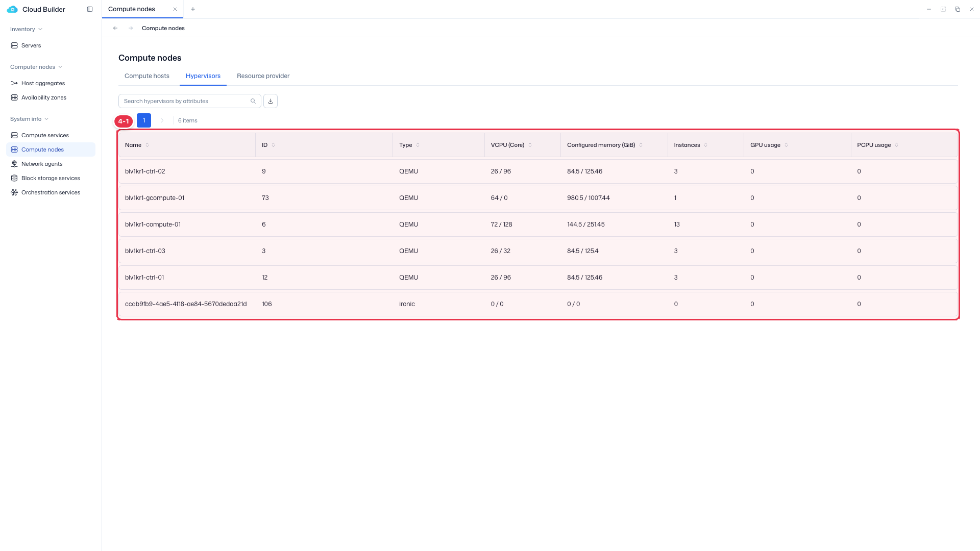This screenshot has height=551, width=980.
Task: Click pagination page 1 button
Action: [144, 120]
